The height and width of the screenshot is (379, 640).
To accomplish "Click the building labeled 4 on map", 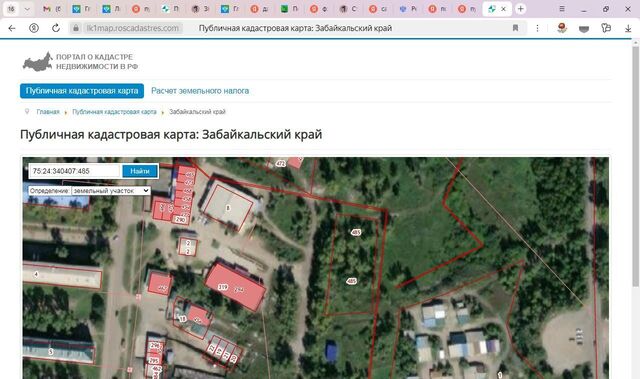I will [x=62, y=276].
